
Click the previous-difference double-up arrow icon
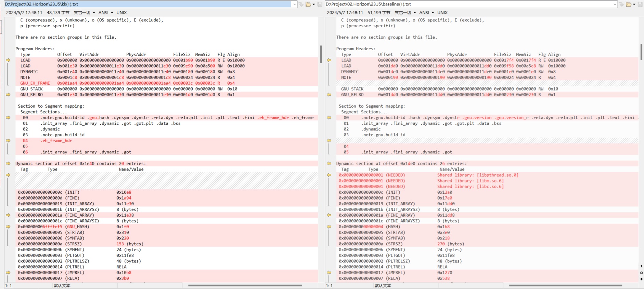tap(641, 266)
